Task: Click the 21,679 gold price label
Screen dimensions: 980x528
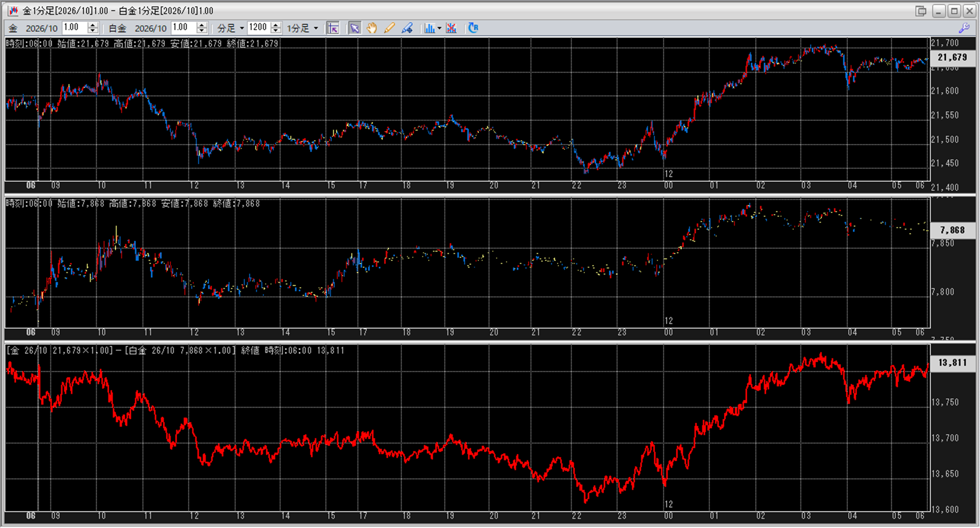Action: (x=952, y=58)
